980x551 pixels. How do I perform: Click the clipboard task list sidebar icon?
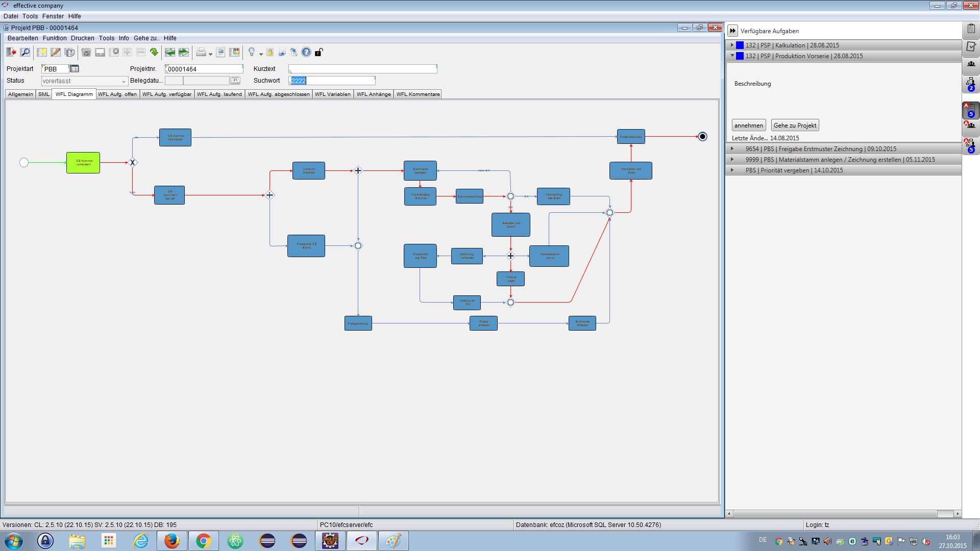(971, 30)
